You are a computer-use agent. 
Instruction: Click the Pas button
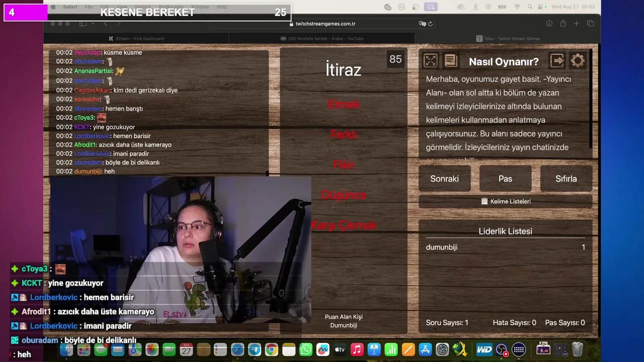click(506, 178)
